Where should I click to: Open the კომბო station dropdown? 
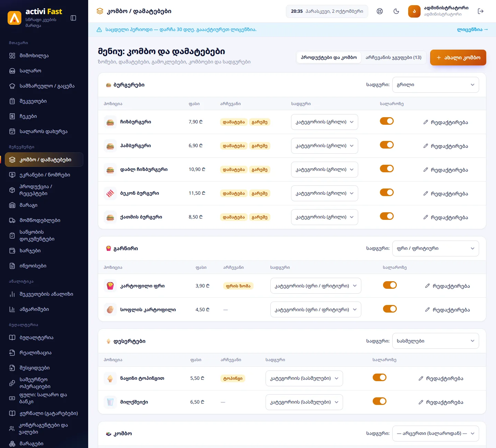(436, 434)
